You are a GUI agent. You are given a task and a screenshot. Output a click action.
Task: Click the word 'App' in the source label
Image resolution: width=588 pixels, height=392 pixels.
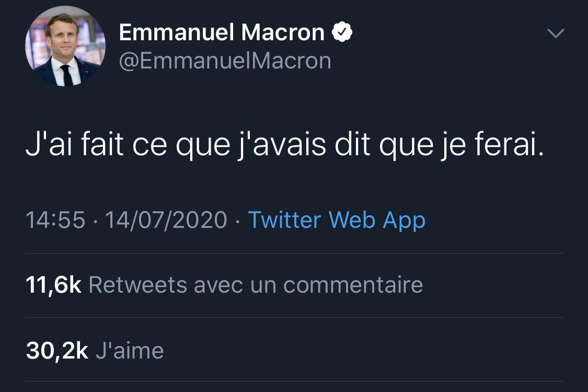404,220
